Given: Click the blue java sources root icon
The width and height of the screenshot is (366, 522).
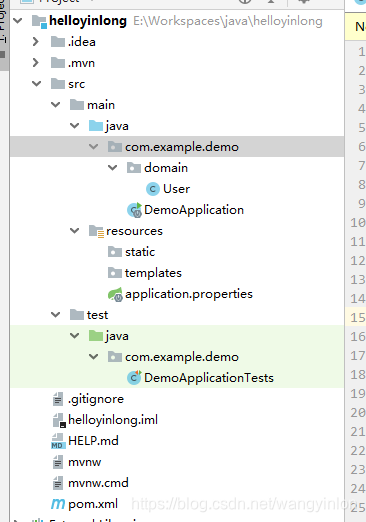Looking at the screenshot, I should 96,126.
